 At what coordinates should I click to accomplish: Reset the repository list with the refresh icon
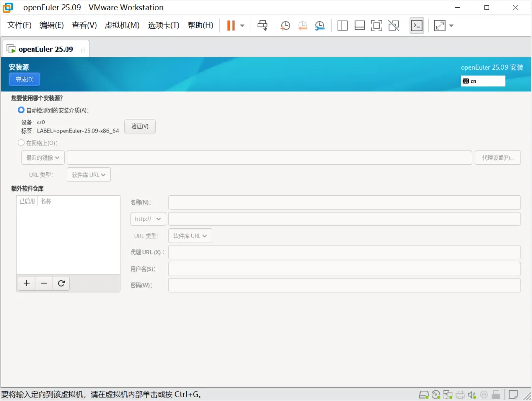(x=61, y=283)
